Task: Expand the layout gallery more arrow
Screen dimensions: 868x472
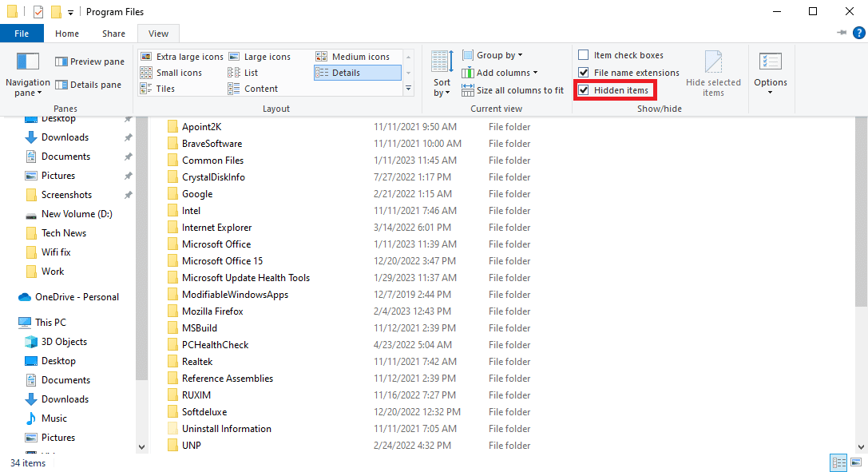Action: [409, 89]
